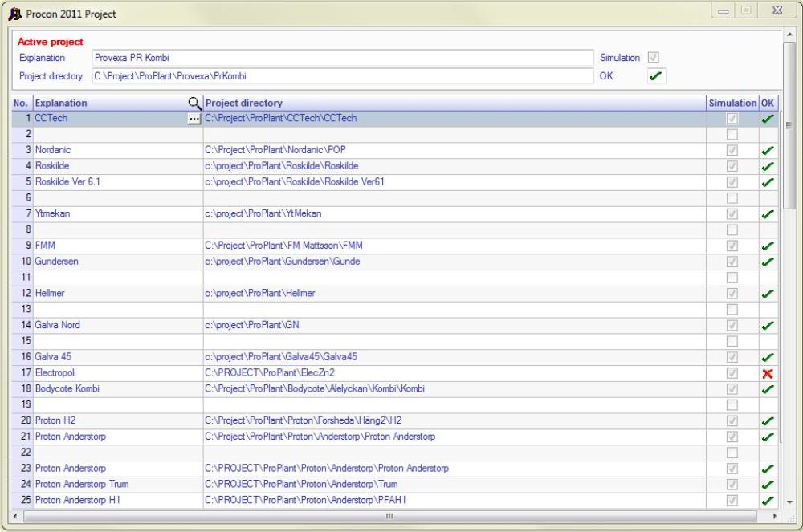Toggle the Simulation checkbox in row 2
803x532 pixels.
(x=732, y=135)
